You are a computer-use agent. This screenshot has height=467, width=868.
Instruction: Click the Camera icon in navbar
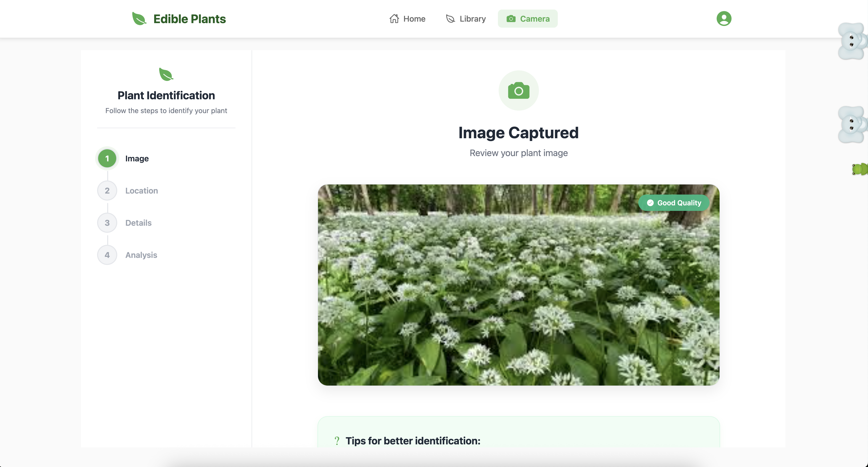(511, 19)
